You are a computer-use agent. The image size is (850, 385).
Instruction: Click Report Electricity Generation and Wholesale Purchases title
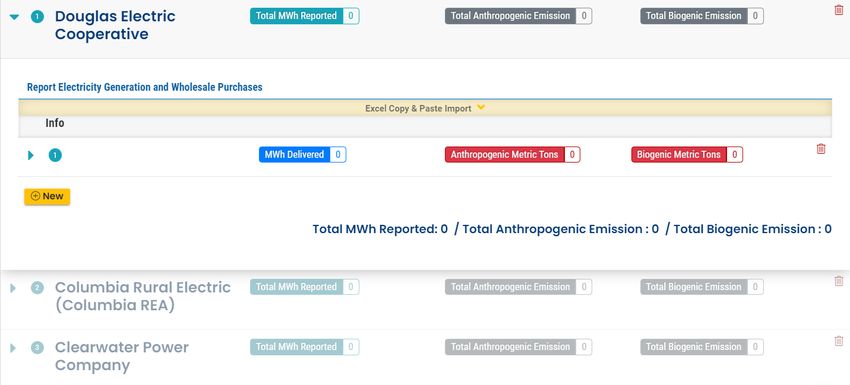pos(145,87)
